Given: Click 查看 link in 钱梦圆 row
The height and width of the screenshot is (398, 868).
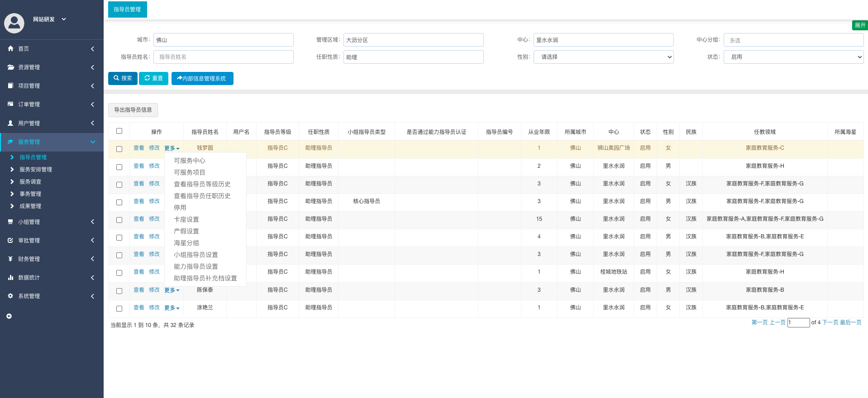Looking at the screenshot, I should point(139,148).
